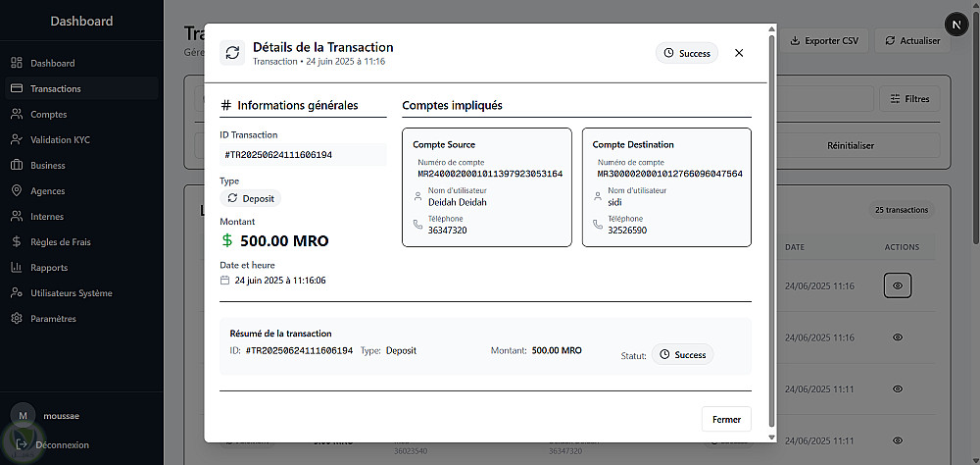This screenshot has height=465, width=980.
Task: Click the filter sliders icon on Filtres
Action: tap(895, 99)
